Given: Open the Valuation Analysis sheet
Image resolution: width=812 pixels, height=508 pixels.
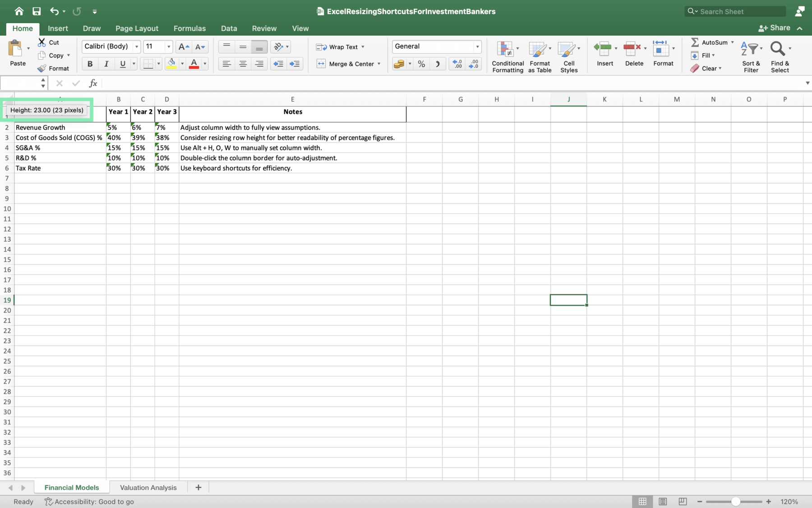Looking at the screenshot, I should tap(148, 487).
